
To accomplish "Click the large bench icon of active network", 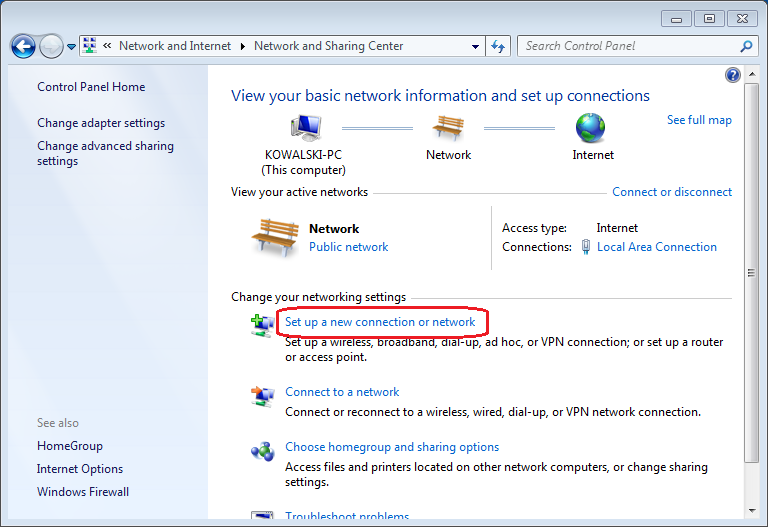I will click(275, 237).
